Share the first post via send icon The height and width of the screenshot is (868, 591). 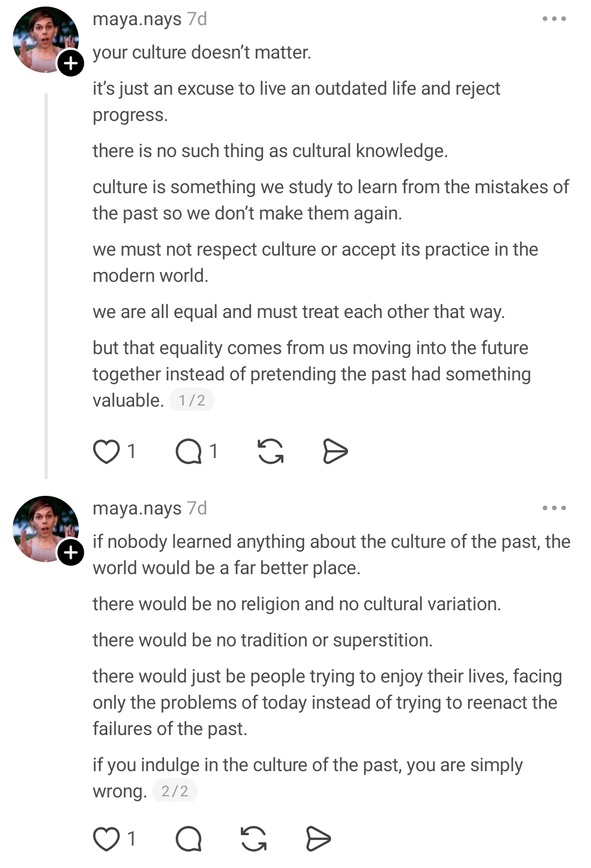coord(335,452)
